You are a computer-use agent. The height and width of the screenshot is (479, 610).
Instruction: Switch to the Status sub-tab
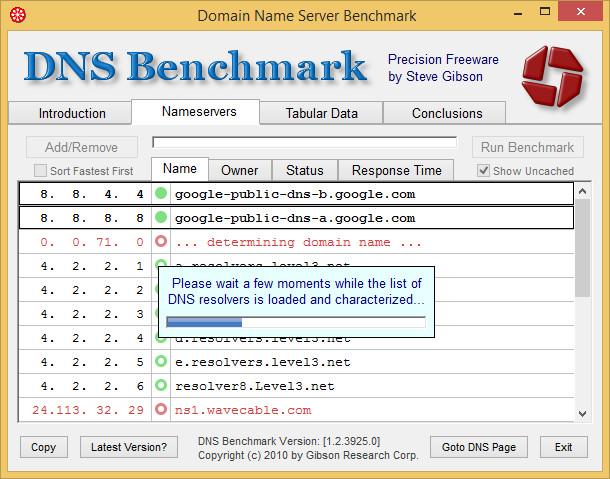pos(305,170)
